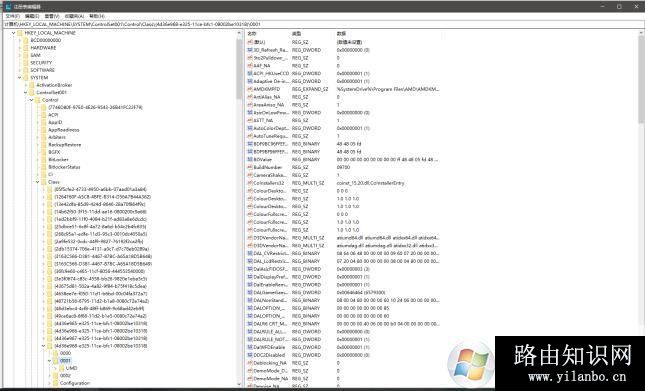Click the DalWFDEnable DWORD value icon
Screen dimensions: 645x391
point(250,347)
